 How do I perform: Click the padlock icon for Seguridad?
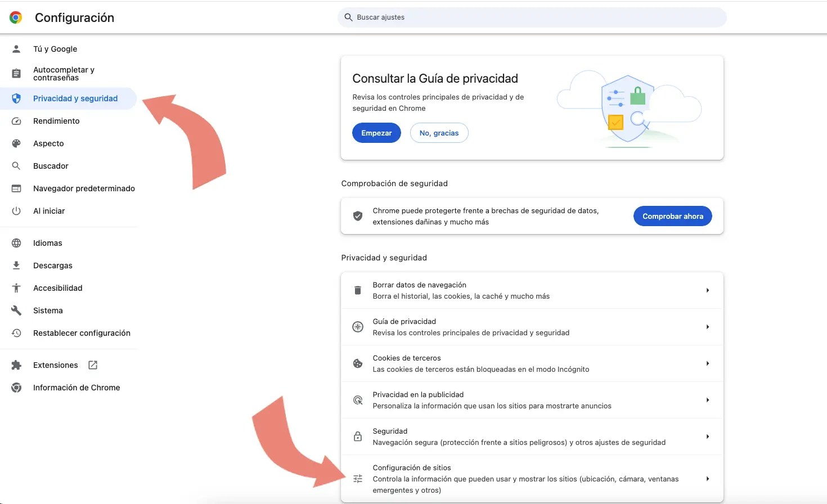pos(358,436)
